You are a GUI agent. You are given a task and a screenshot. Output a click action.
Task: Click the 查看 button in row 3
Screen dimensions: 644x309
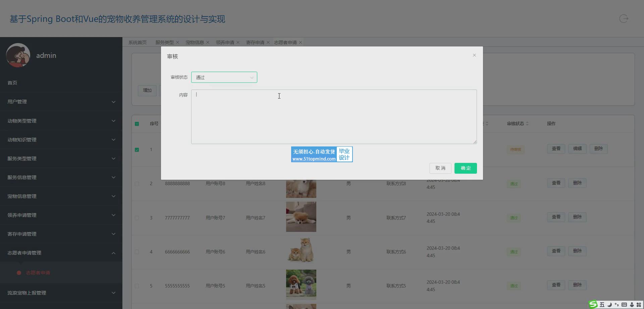(556, 217)
